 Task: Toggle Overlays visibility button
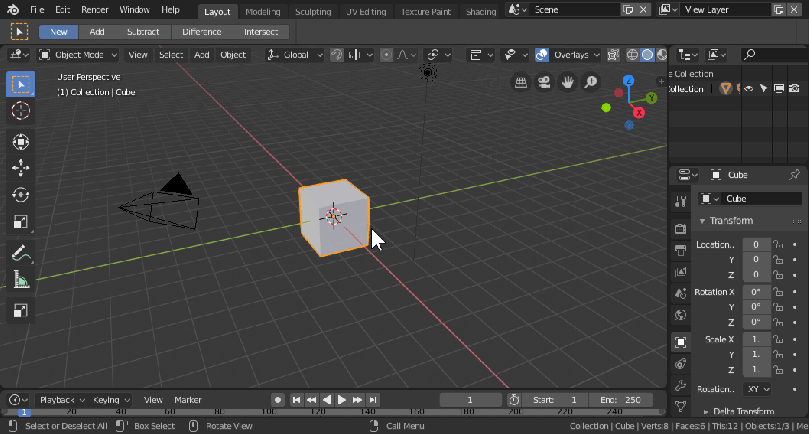pyautogui.click(x=542, y=54)
